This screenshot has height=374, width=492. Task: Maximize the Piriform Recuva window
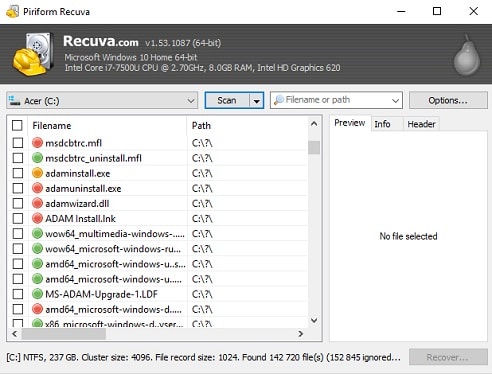[437, 11]
